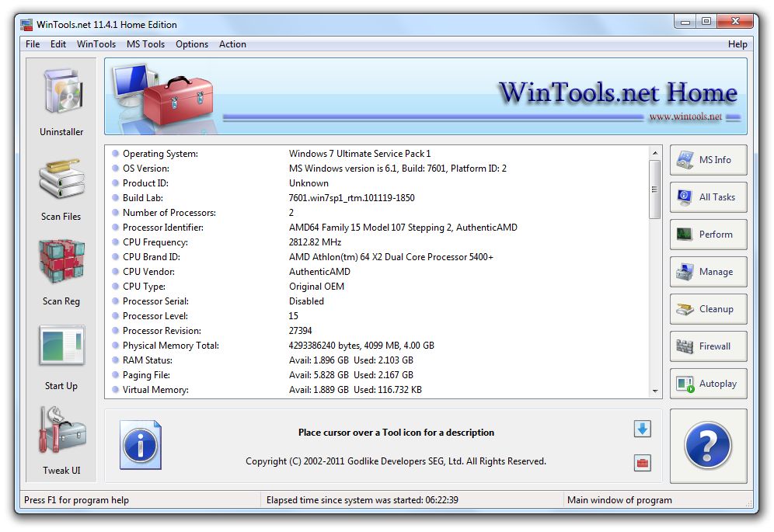Select the Processor Identifier row
Image resolution: width=774 pixels, height=532 pixels.
(377, 228)
